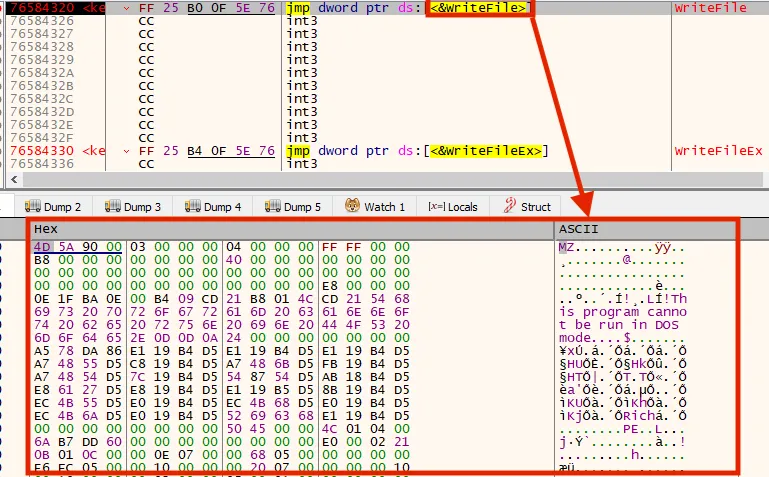Select the address 76584330 in disassembly

(42, 151)
